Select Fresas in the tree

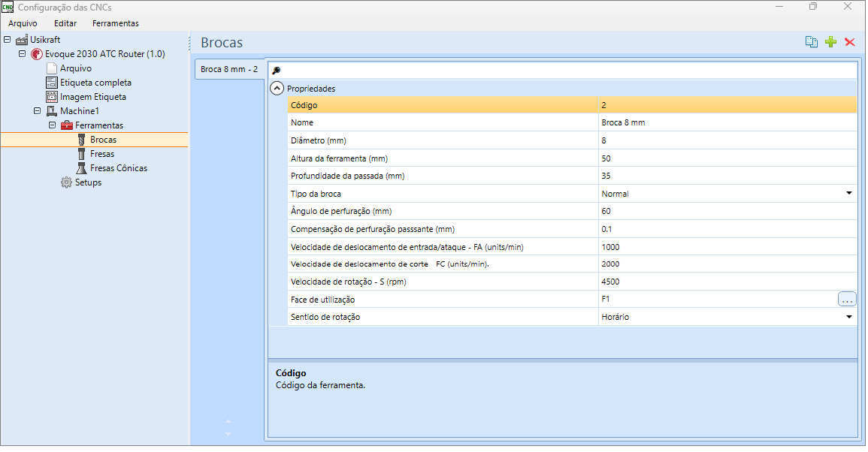point(102,154)
